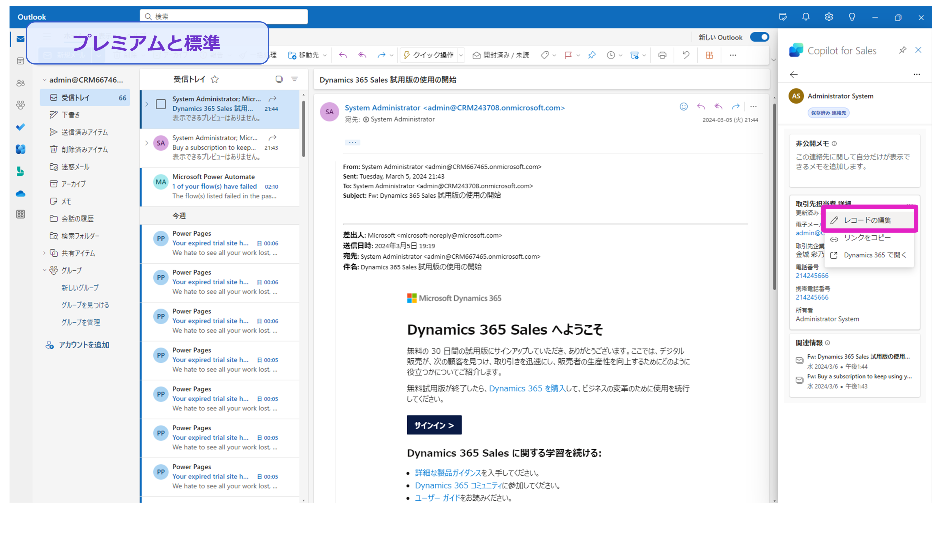Click the 携帯電話番号 214245666 link
This screenshot has height=560, width=941.
pyautogui.click(x=812, y=297)
